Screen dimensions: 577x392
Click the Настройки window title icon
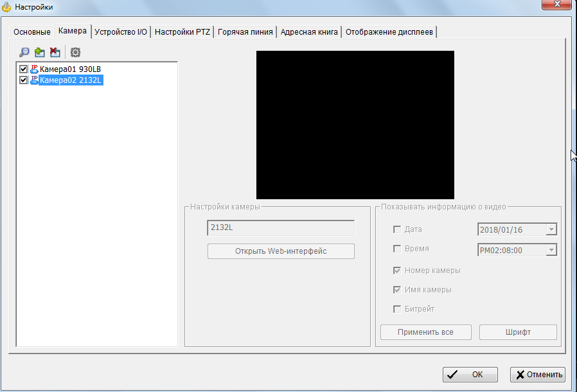(x=6, y=7)
